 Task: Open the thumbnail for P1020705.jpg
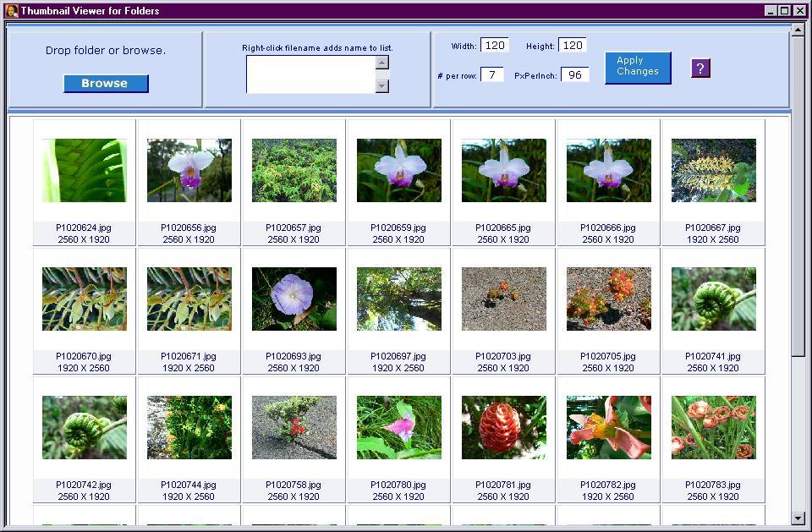coord(609,299)
